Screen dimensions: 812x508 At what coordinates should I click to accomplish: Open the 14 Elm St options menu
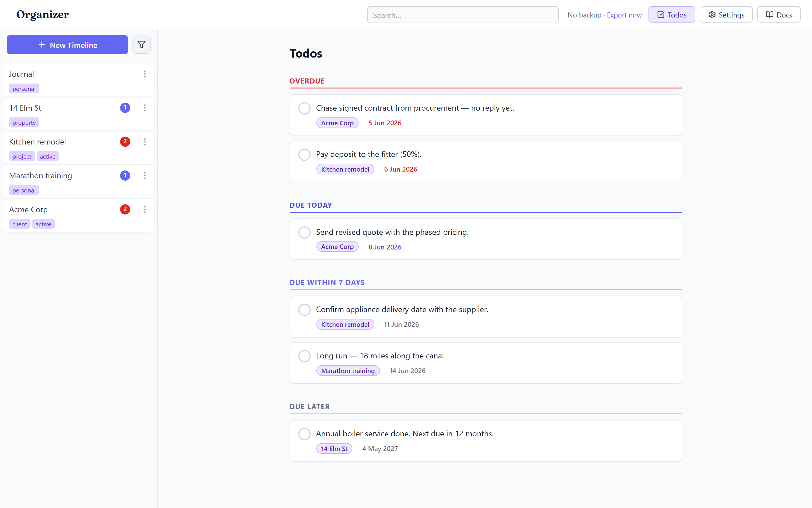pyautogui.click(x=145, y=108)
